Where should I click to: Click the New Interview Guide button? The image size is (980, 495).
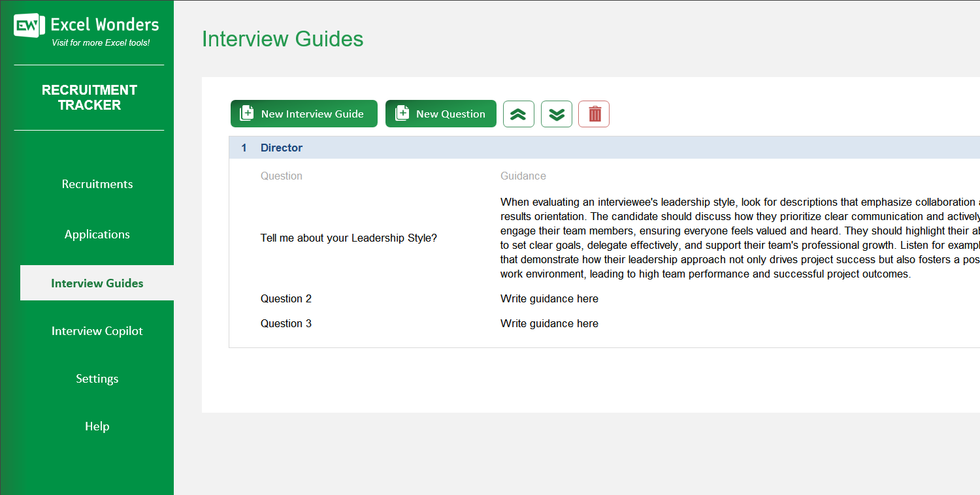(x=304, y=113)
